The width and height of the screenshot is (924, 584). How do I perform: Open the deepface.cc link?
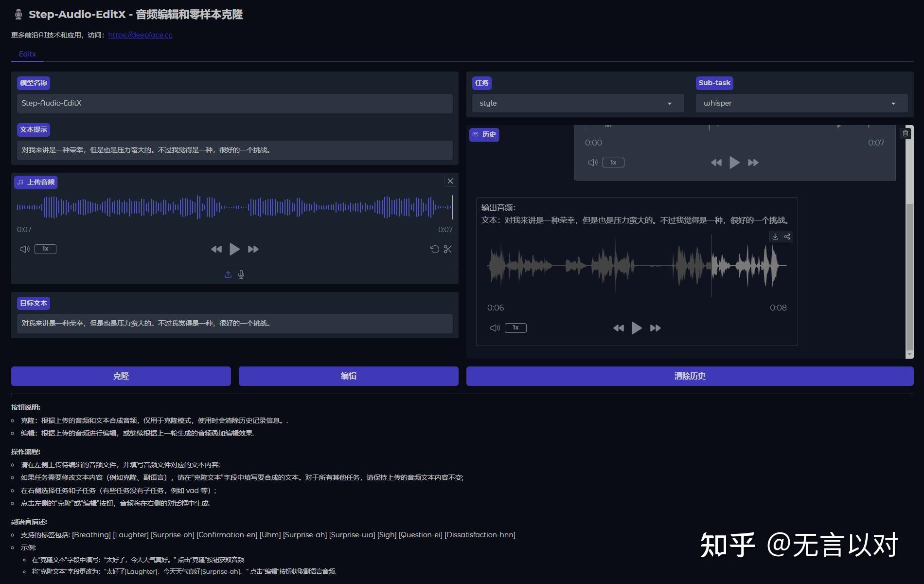[x=140, y=35]
